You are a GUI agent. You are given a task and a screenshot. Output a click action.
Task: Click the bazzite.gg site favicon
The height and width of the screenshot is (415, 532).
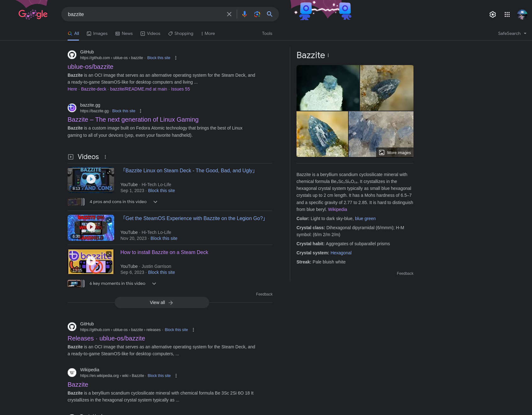pyautogui.click(x=72, y=108)
